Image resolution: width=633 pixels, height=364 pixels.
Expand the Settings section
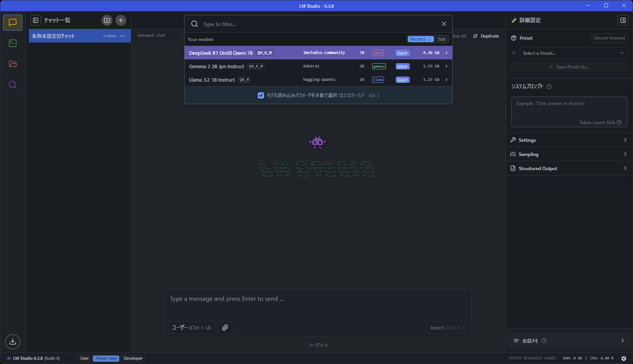(x=569, y=140)
